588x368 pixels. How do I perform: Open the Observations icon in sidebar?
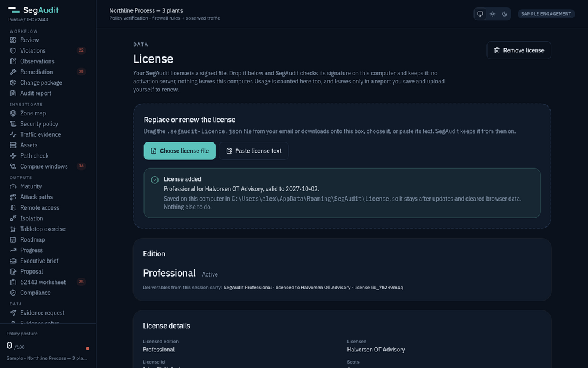[13, 61]
